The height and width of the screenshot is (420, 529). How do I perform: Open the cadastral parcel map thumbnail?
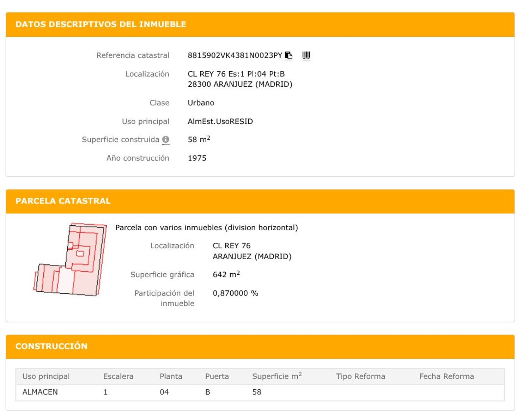pos(71,260)
